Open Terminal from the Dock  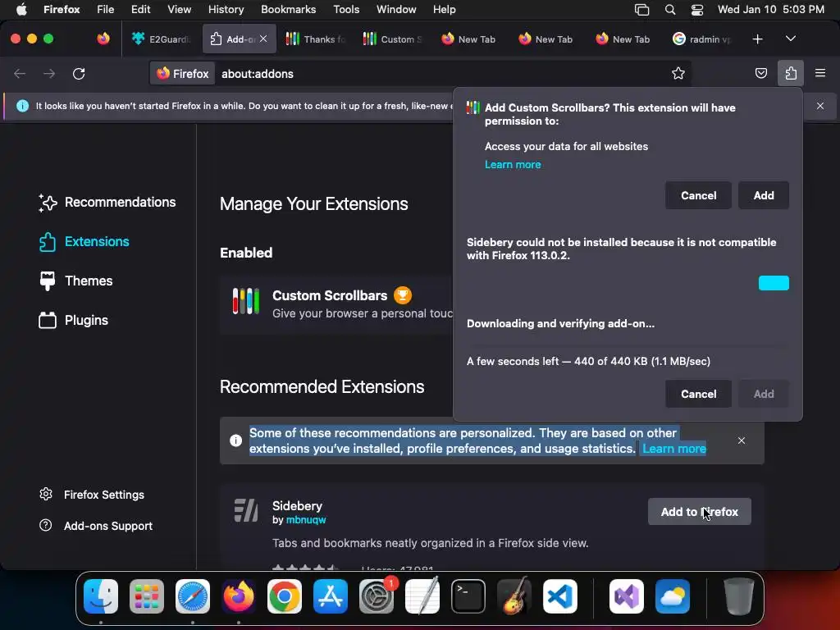pyautogui.click(x=468, y=596)
